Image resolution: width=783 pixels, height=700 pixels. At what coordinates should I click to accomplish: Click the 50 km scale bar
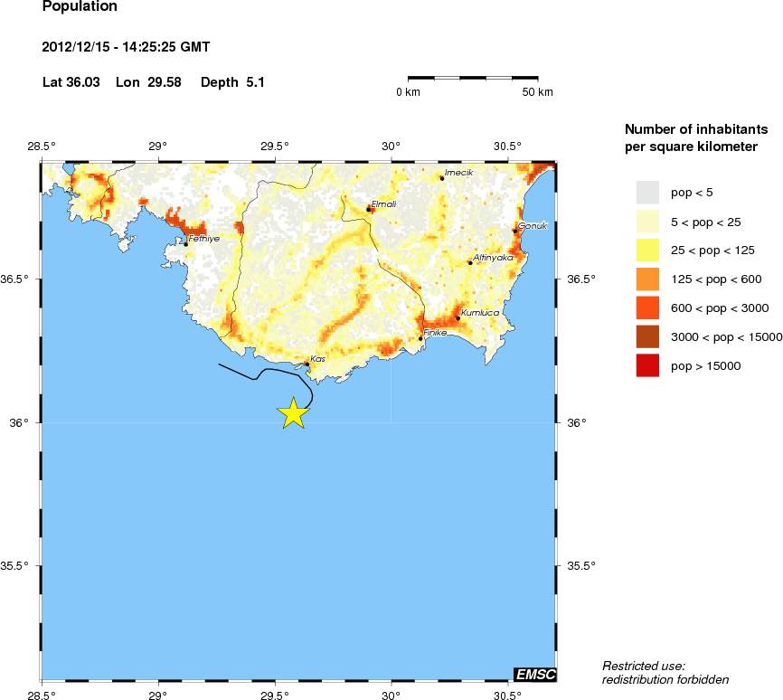click(x=473, y=79)
